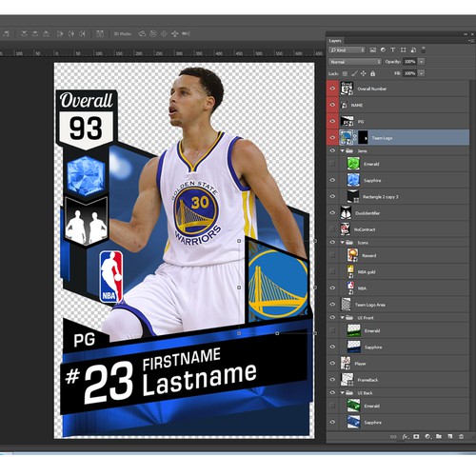
Task: Distribute right edges in options bar
Action: [x=82, y=33]
